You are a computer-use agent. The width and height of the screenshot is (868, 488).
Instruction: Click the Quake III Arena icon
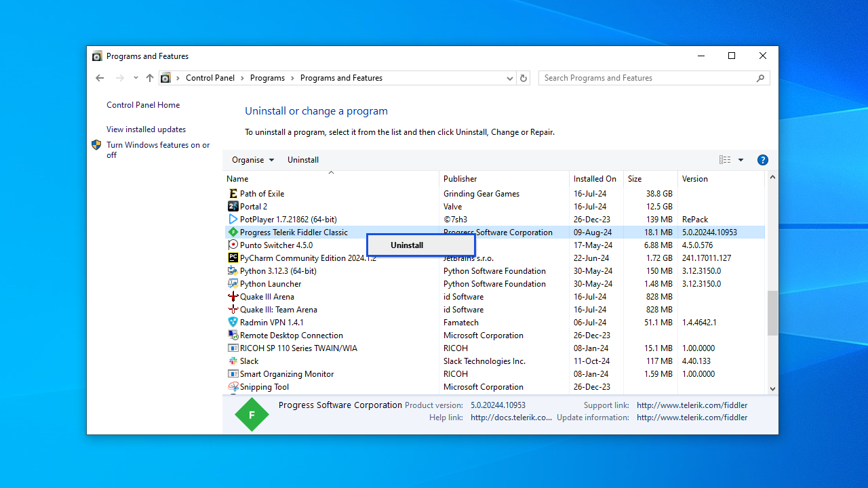(x=233, y=297)
